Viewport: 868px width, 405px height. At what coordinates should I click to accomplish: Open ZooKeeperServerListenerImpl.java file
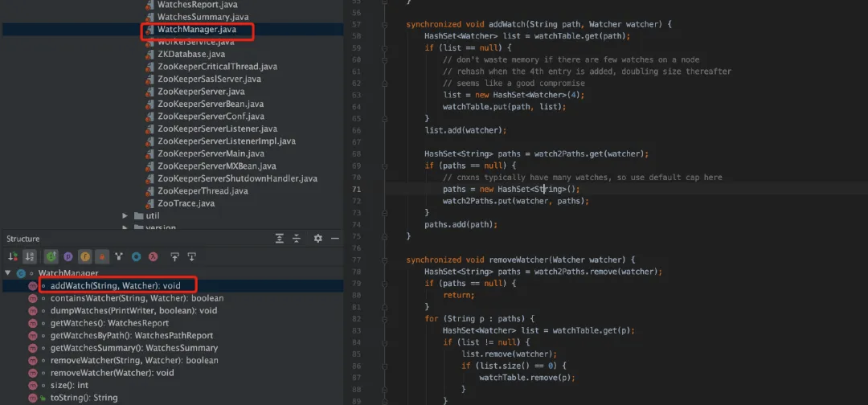coord(227,141)
